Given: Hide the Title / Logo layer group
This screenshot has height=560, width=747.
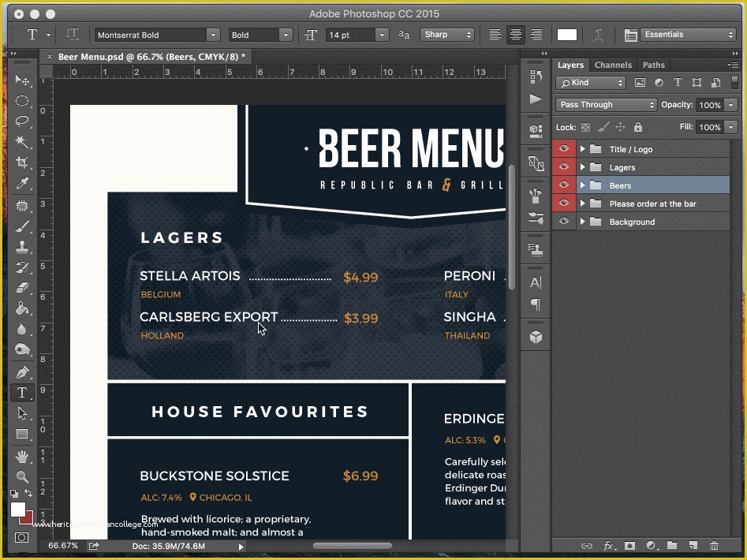Looking at the screenshot, I should click(563, 149).
